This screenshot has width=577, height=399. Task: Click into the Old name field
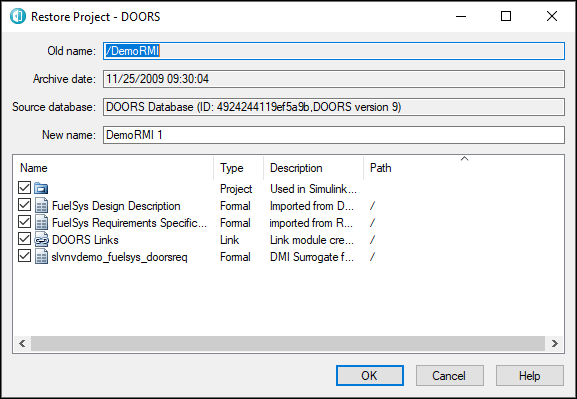(x=333, y=51)
